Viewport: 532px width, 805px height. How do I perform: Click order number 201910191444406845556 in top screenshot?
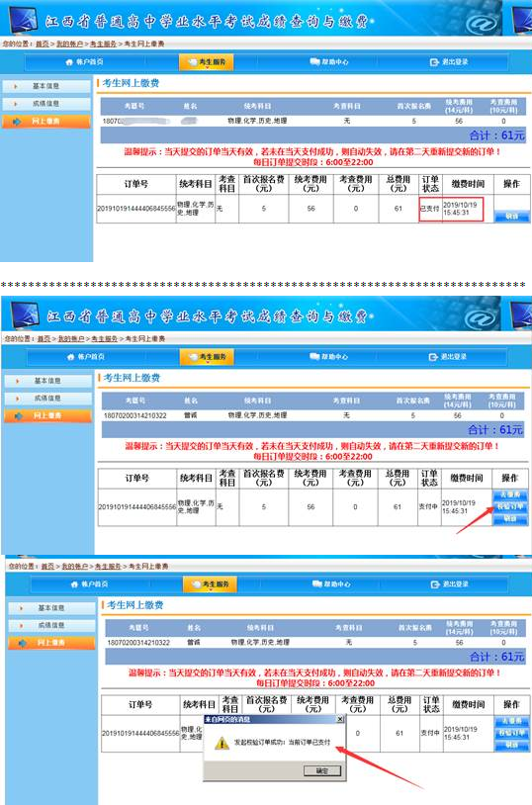pos(136,209)
